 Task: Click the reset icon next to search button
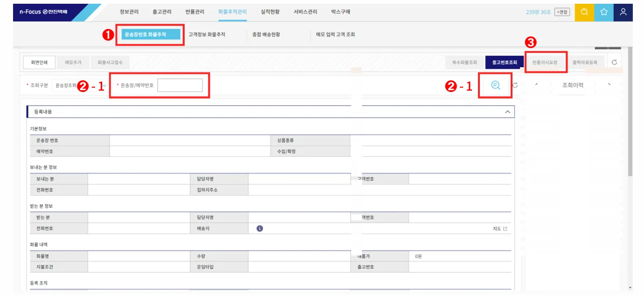(515, 85)
